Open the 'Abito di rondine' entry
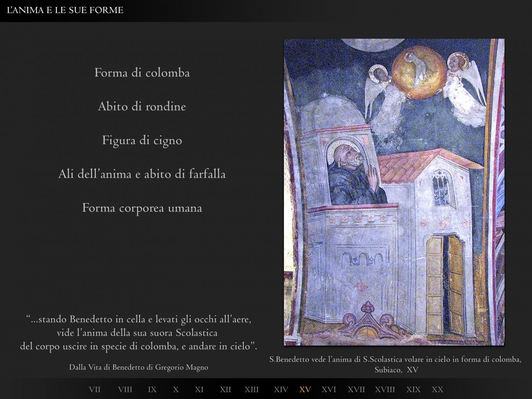The height and width of the screenshot is (399, 532). click(142, 106)
